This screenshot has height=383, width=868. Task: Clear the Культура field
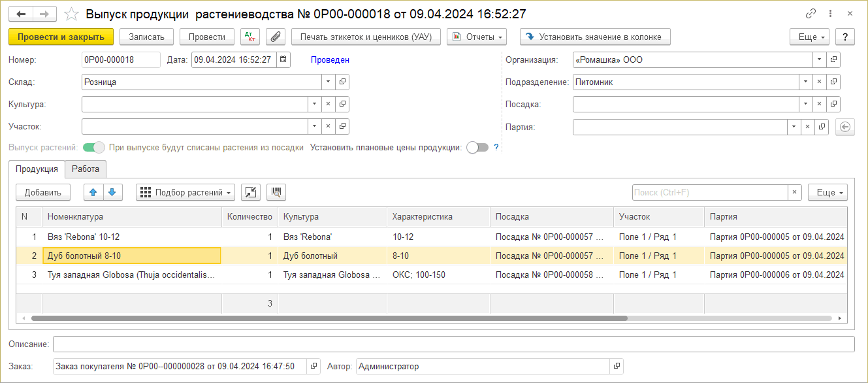(329, 104)
